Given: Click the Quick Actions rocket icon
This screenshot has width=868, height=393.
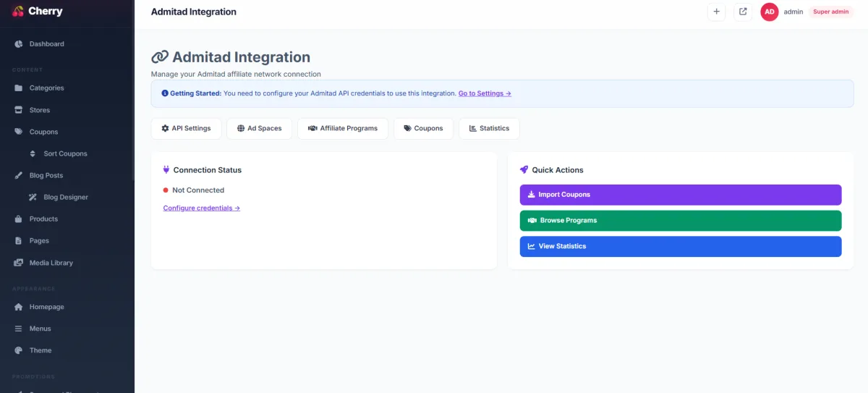Looking at the screenshot, I should tap(524, 170).
